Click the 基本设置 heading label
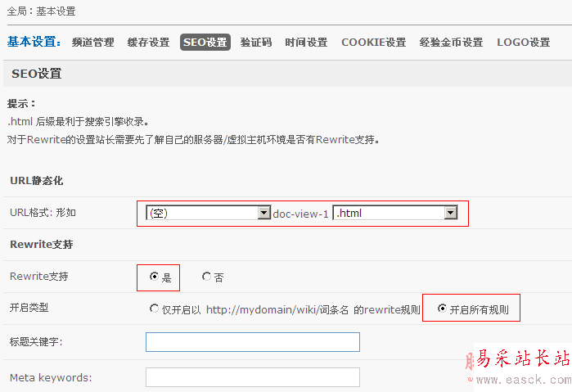 coord(34,42)
